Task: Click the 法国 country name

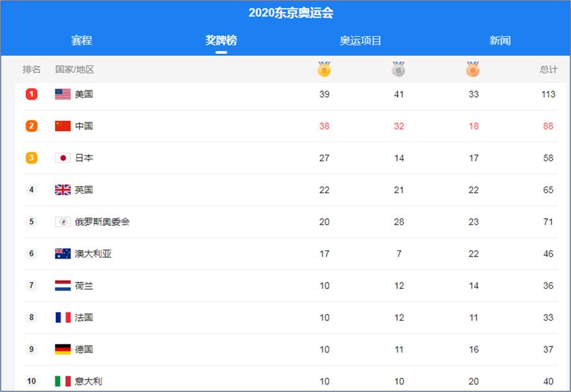Action: (x=84, y=318)
